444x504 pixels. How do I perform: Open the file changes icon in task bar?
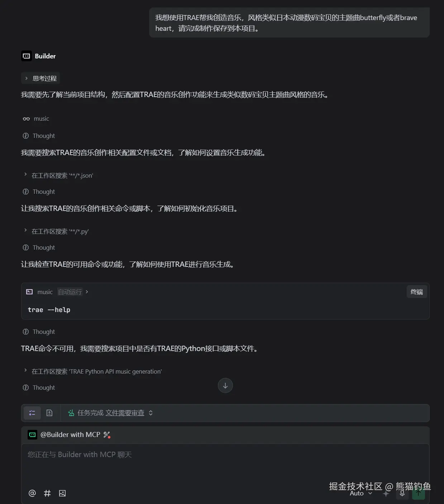(x=49, y=413)
